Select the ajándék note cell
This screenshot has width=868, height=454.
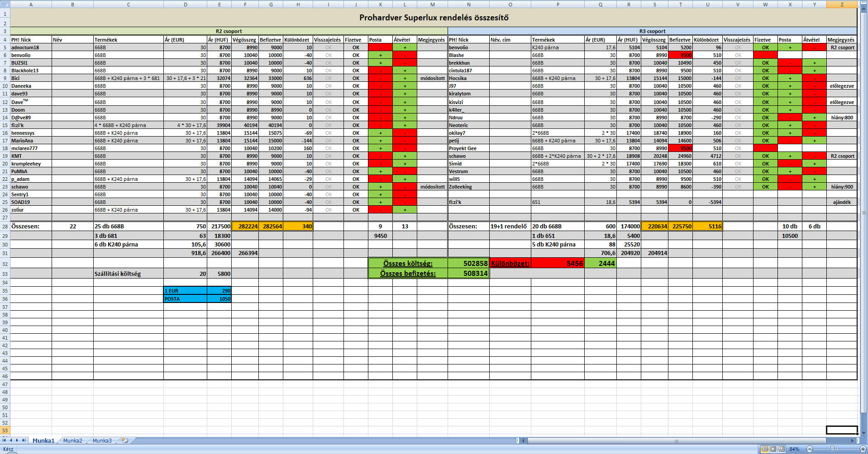pos(842,202)
